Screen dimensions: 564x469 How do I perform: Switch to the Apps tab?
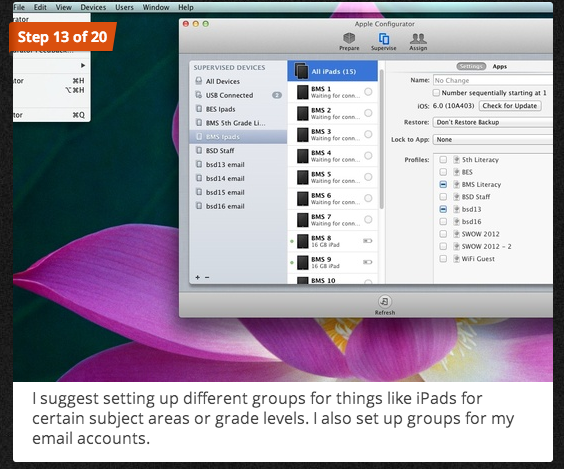coord(500,66)
